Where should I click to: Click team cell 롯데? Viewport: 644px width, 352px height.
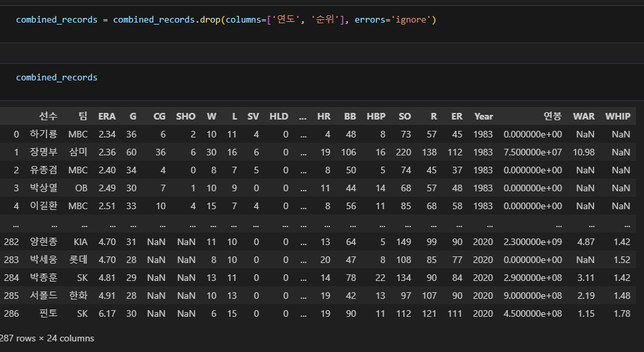pos(78,260)
